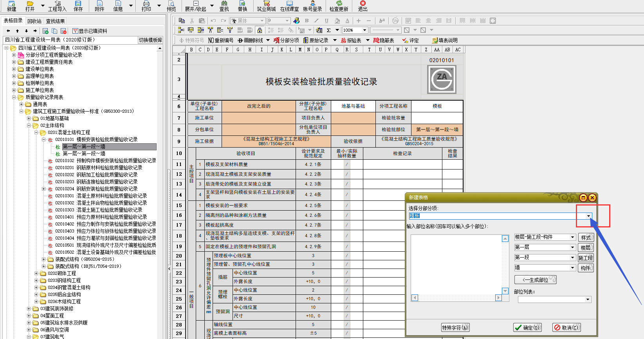Click the copy-table icon in directory toolbar
The height and width of the screenshot is (339, 644).
click(54, 31)
